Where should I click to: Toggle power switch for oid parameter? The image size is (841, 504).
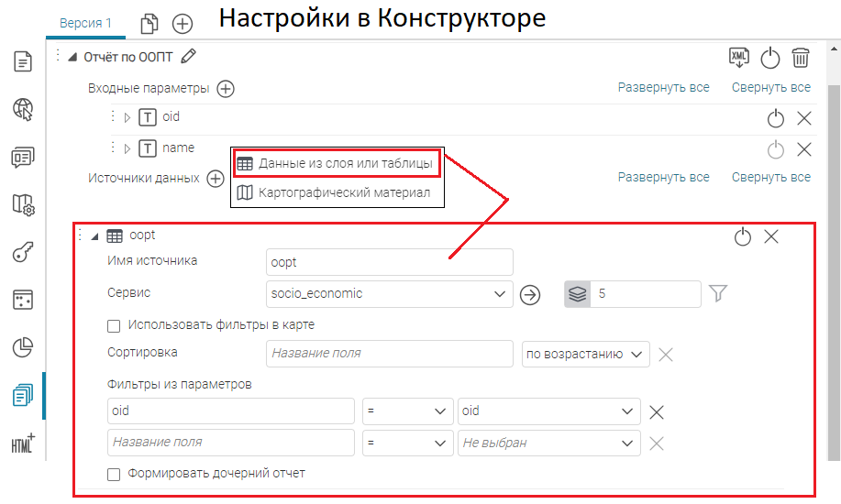click(775, 118)
